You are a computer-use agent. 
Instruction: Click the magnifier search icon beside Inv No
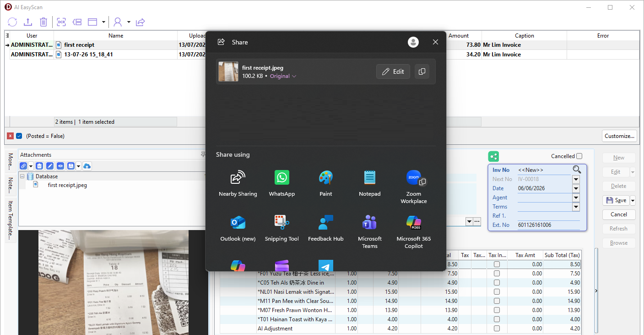click(577, 170)
